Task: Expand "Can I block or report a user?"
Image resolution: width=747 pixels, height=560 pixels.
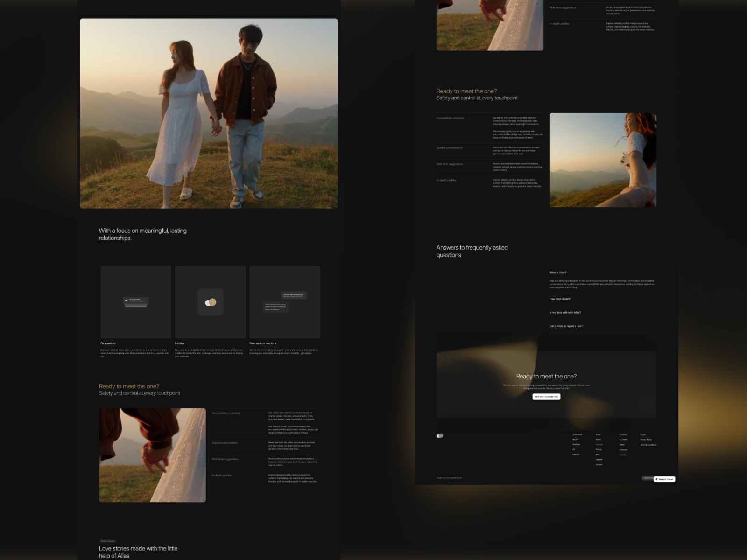Action: pos(602,326)
